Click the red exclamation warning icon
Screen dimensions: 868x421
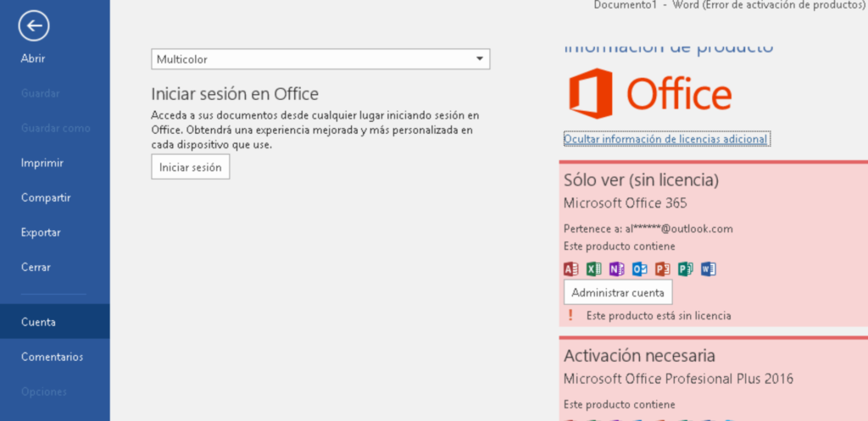(x=570, y=315)
